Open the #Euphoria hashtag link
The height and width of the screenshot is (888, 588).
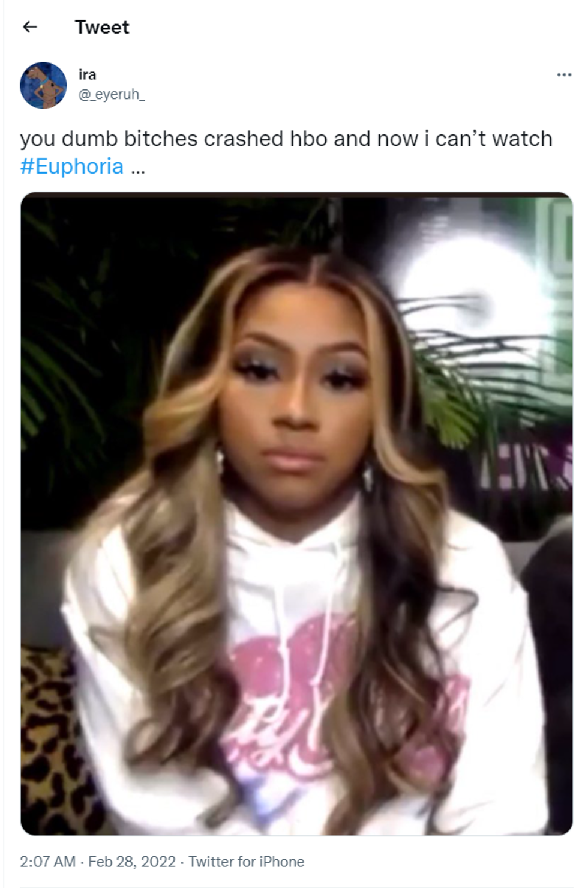[x=71, y=166]
